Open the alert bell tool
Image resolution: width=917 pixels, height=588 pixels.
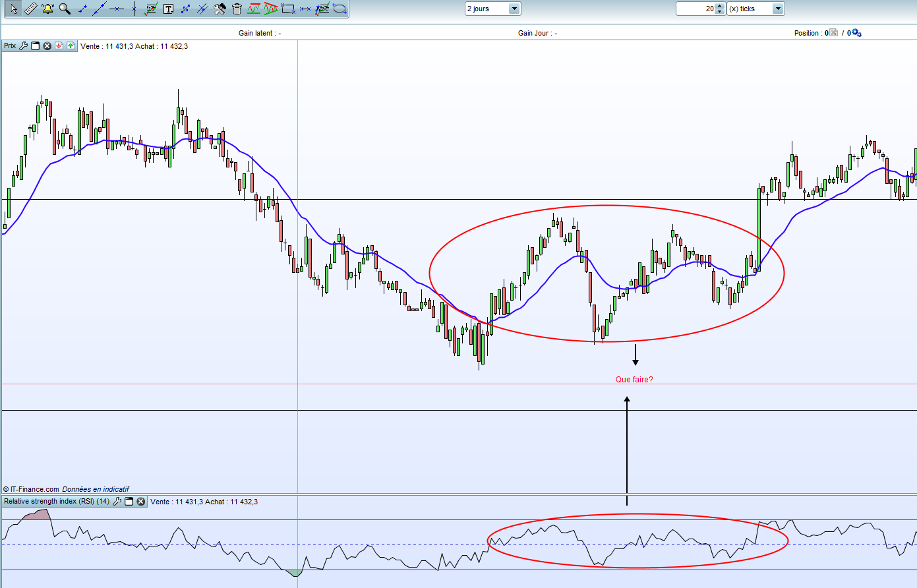point(47,9)
